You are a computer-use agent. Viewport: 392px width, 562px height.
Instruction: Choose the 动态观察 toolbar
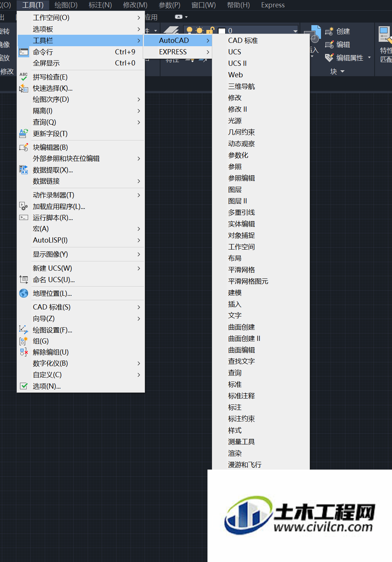tap(261, 143)
